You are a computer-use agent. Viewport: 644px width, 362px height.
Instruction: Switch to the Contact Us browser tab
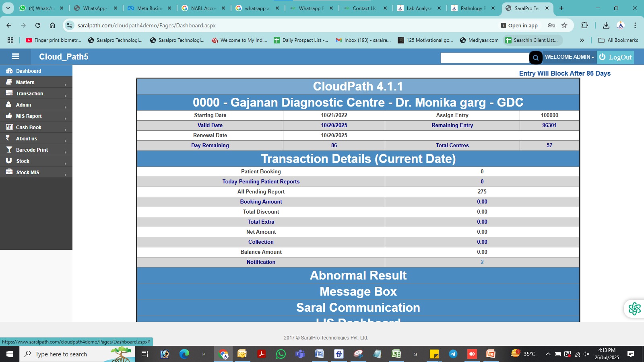(x=365, y=8)
